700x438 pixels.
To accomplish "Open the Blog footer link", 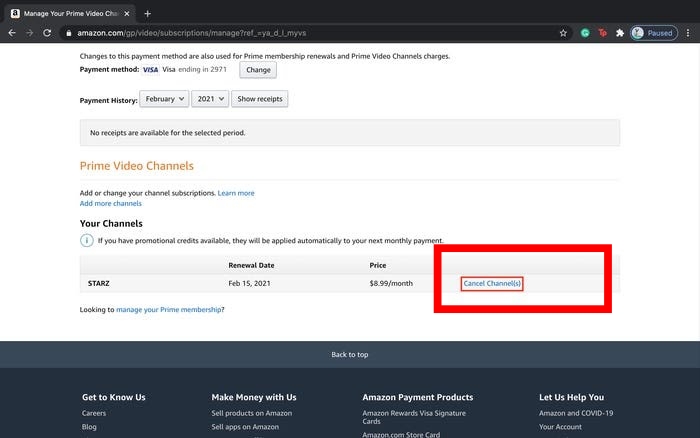I will coord(89,426).
